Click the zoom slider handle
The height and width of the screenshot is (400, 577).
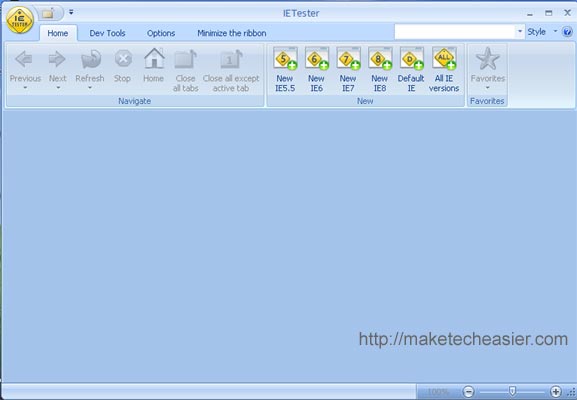tap(512, 392)
